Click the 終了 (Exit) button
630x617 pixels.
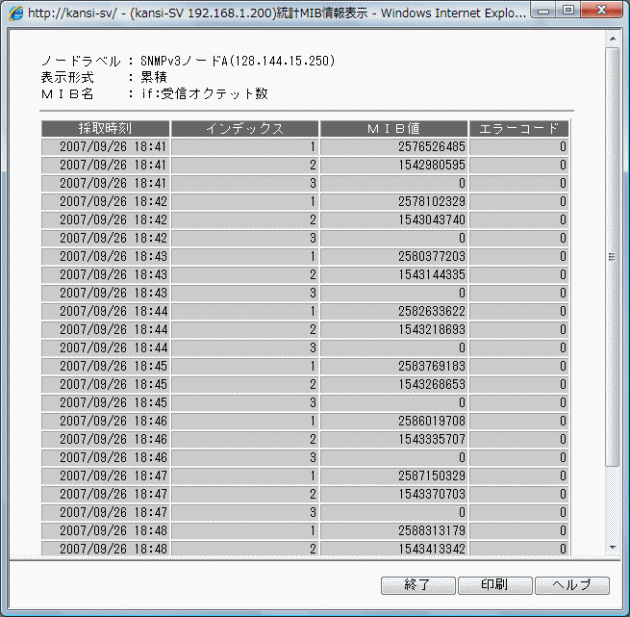[x=418, y=585]
